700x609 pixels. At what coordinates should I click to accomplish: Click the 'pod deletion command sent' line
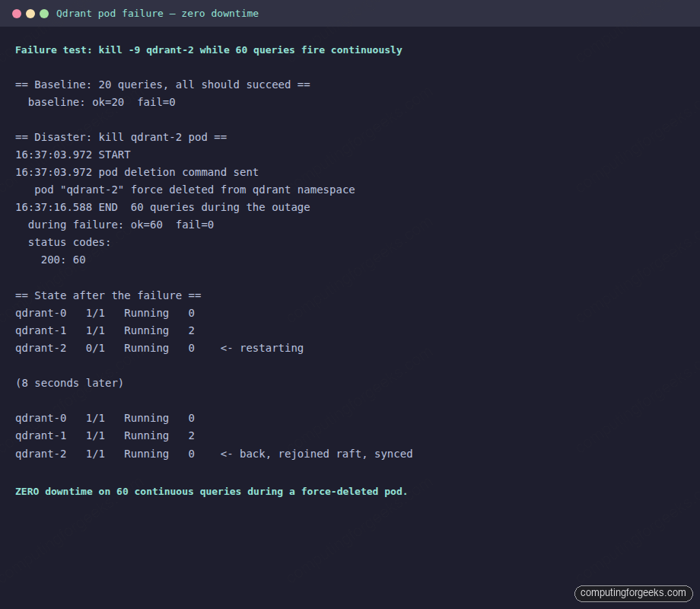tap(137, 173)
